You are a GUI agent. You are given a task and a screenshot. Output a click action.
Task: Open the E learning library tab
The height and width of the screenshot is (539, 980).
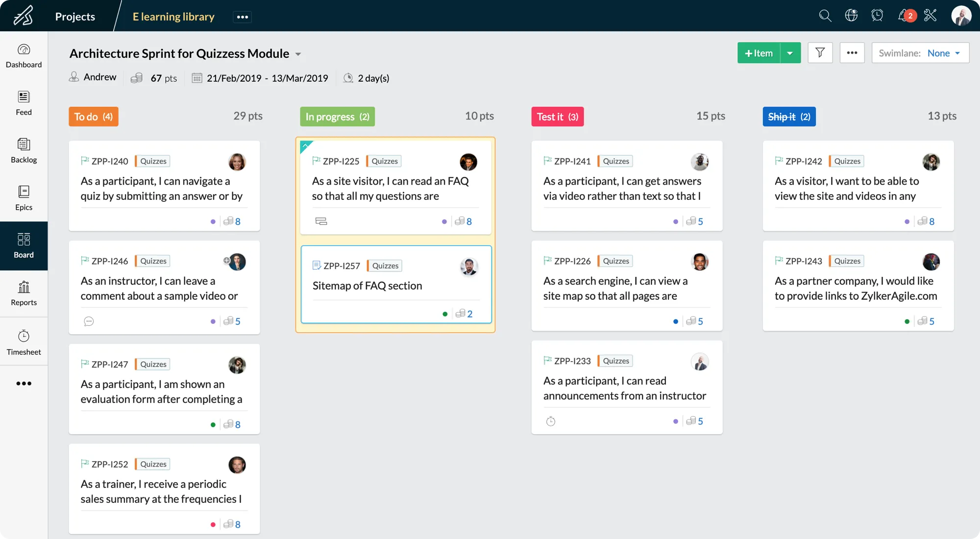(x=173, y=16)
